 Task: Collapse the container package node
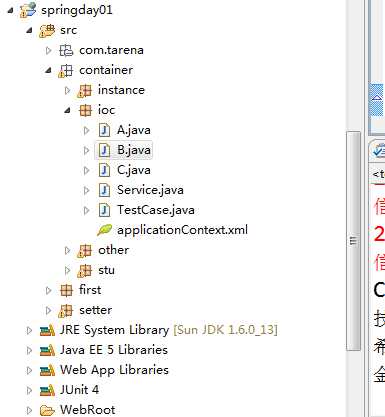[49, 70]
